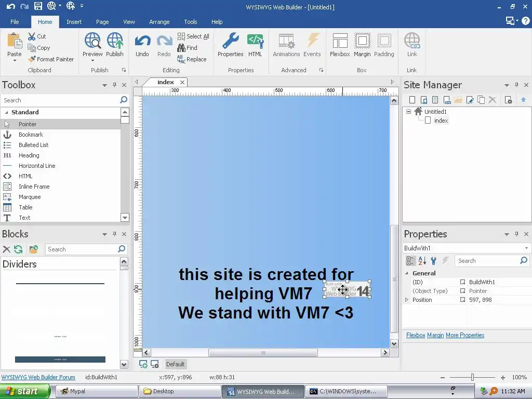
Task: Open Site Manager panel options arrow
Action: tap(507, 85)
